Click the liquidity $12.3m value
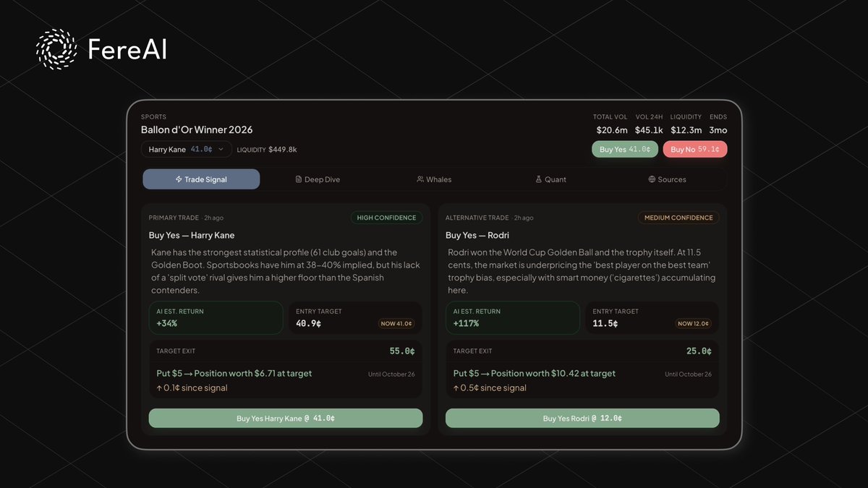This screenshot has height=488, width=868. click(x=686, y=130)
